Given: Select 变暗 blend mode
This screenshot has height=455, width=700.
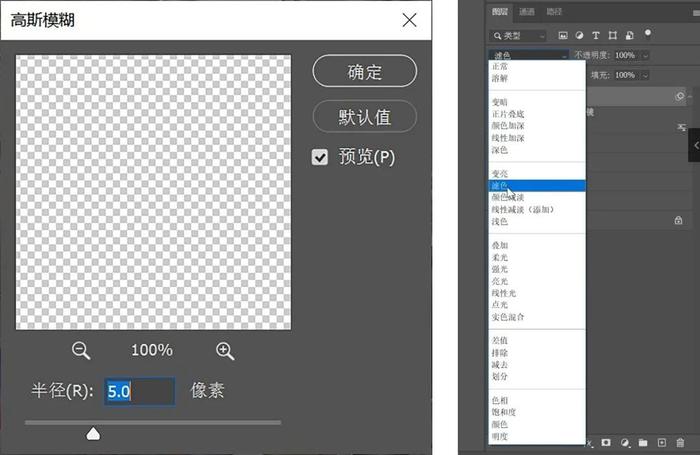Looking at the screenshot, I should (x=500, y=102).
